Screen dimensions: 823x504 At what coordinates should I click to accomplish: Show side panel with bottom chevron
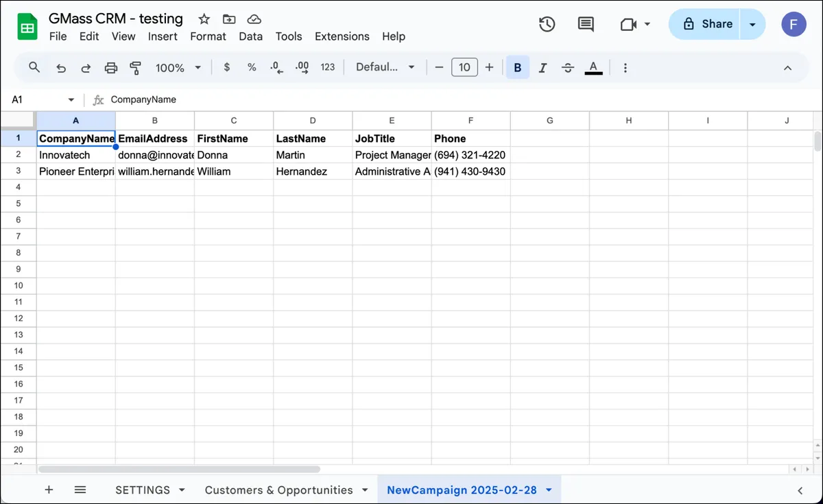(800, 490)
